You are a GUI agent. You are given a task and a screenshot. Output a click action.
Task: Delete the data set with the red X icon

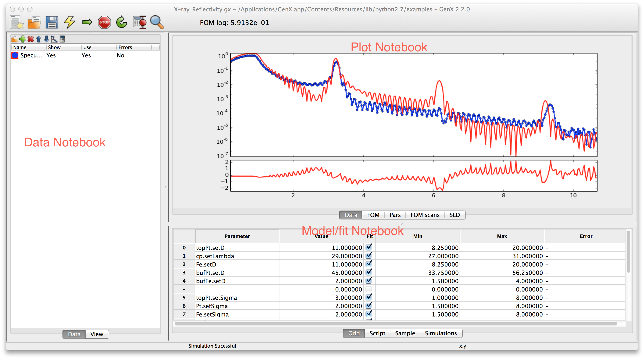(30, 39)
